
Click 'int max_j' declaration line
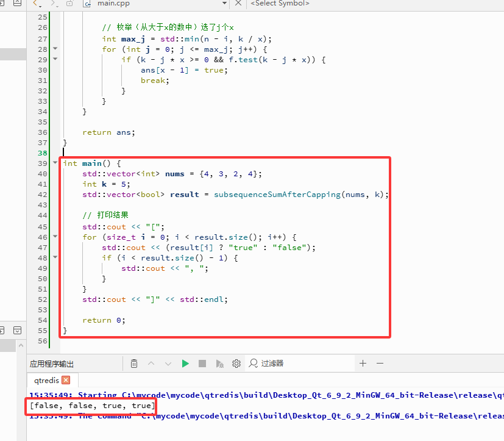click(x=186, y=39)
